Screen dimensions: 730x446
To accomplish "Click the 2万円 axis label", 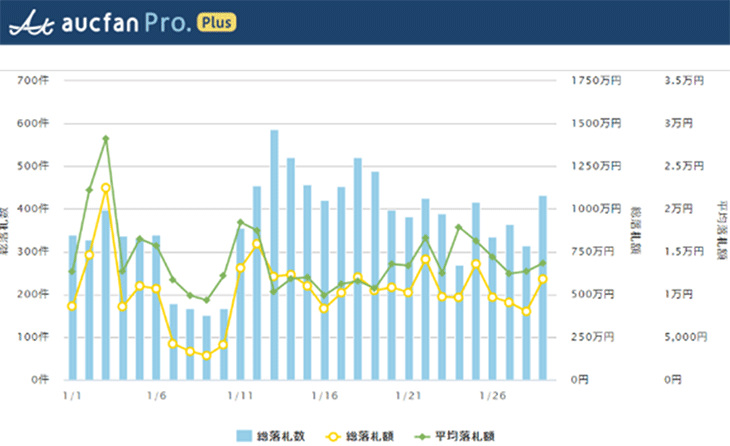I will (x=678, y=209).
